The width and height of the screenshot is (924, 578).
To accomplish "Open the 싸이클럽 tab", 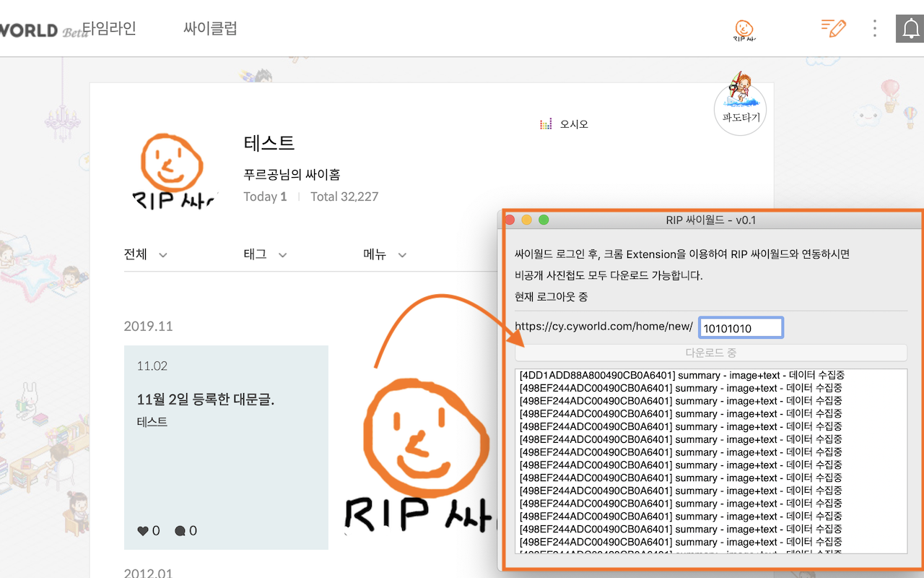I will pyautogui.click(x=210, y=28).
